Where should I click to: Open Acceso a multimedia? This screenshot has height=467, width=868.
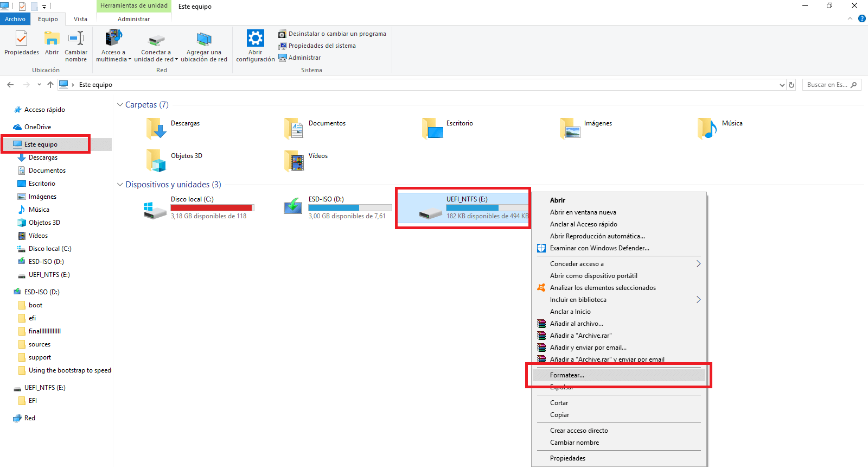coord(113,46)
